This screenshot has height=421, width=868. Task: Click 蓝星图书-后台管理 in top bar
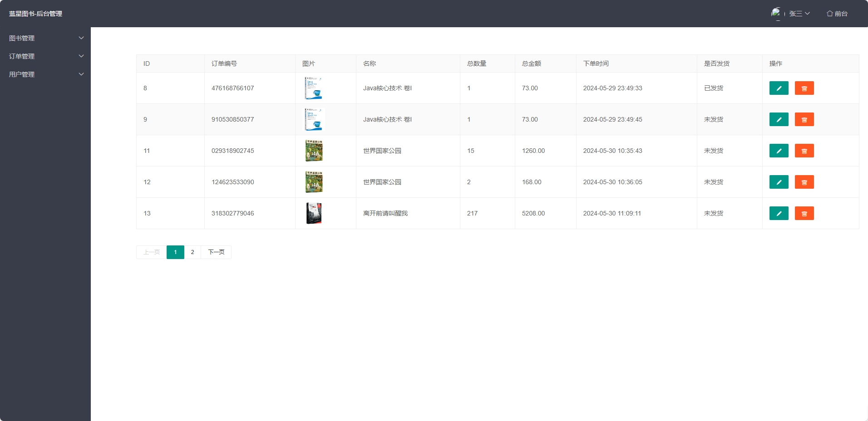click(35, 13)
